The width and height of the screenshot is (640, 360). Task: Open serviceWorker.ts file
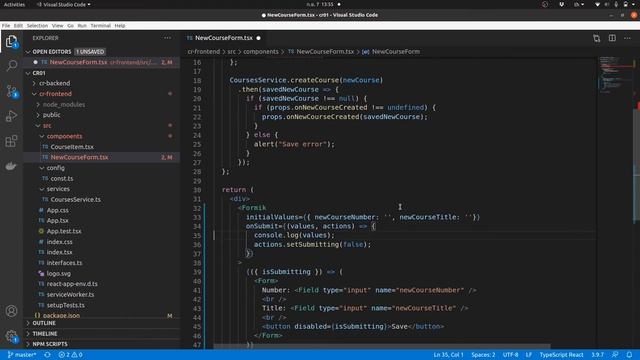point(70,294)
